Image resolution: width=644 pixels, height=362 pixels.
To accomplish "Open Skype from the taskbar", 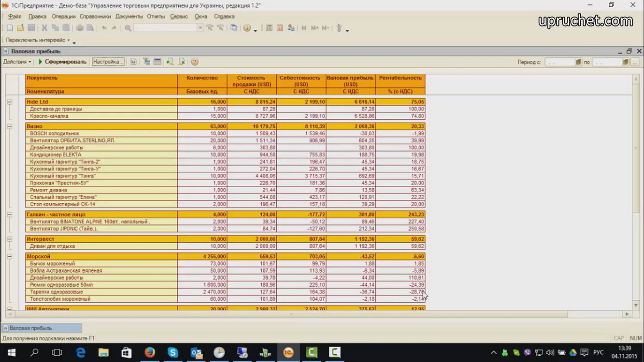I will click(x=173, y=353).
